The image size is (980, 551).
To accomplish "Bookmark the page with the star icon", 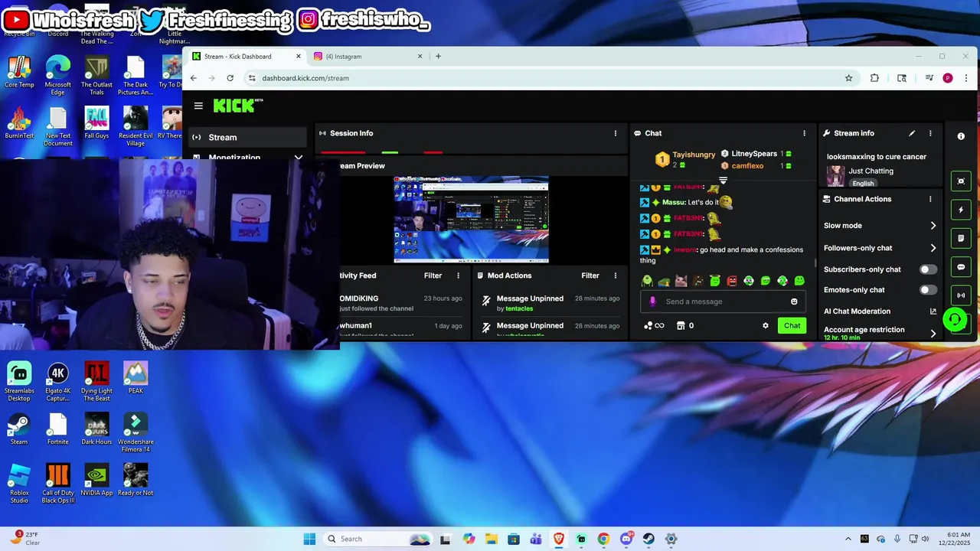I will pyautogui.click(x=848, y=78).
